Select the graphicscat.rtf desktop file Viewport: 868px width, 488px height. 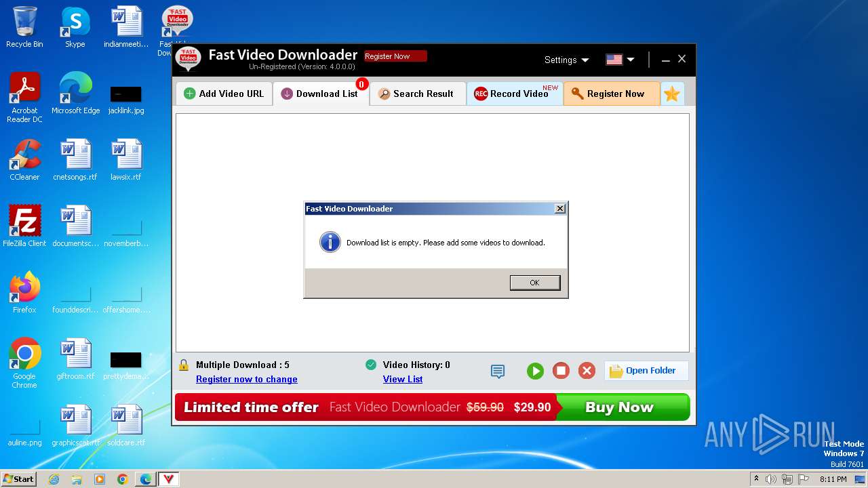click(x=75, y=426)
